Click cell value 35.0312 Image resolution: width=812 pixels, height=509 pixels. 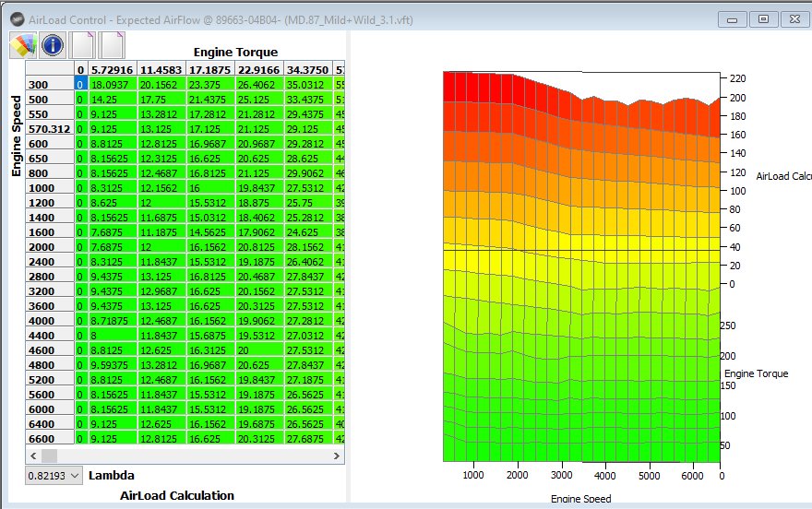coord(307,84)
